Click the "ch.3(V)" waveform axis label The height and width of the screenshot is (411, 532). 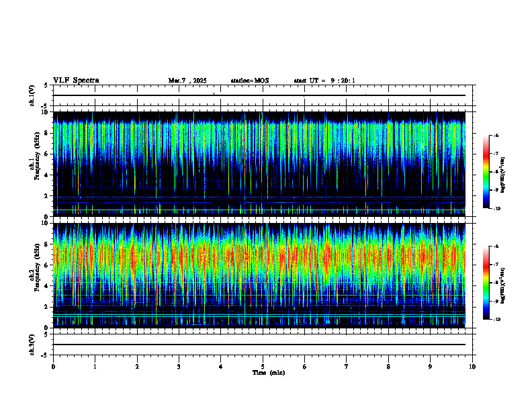(x=32, y=345)
